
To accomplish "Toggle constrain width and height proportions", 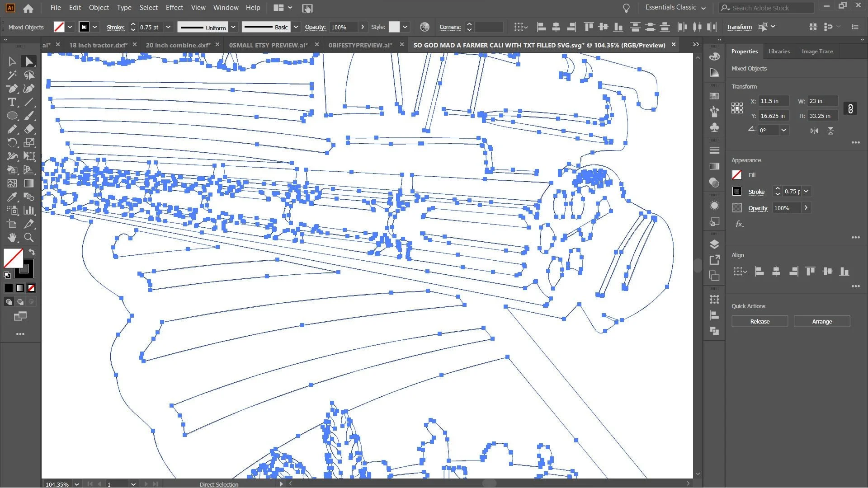I will tap(850, 109).
